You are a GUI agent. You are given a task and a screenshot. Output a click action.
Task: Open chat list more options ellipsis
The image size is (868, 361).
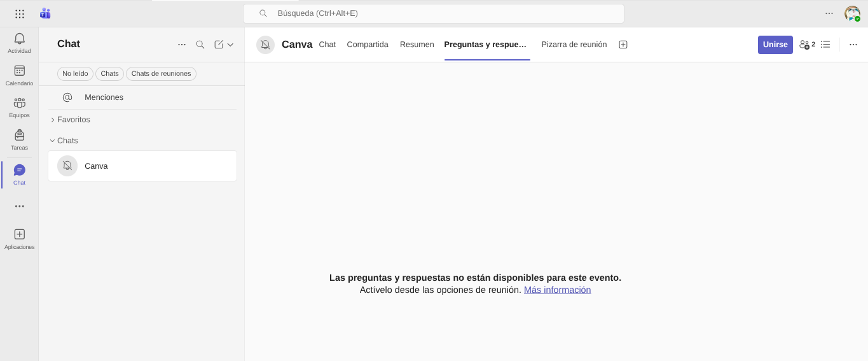pyautogui.click(x=182, y=45)
